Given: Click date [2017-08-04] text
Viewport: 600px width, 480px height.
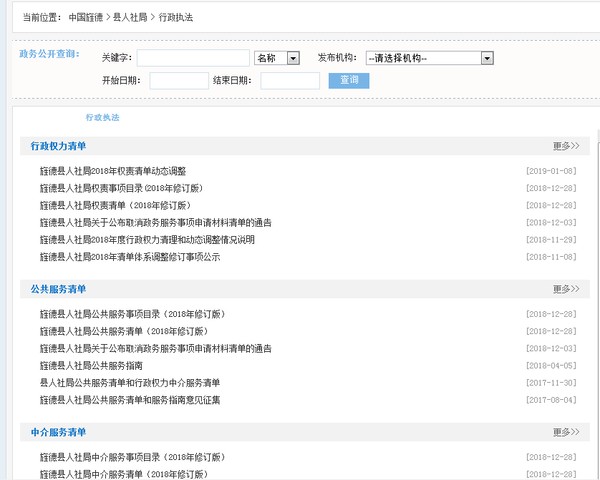Looking at the screenshot, I should [x=551, y=400].
